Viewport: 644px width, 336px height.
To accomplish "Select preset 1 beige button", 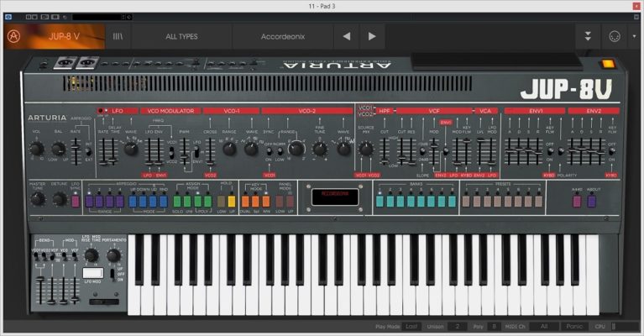I will click(466, 202).
